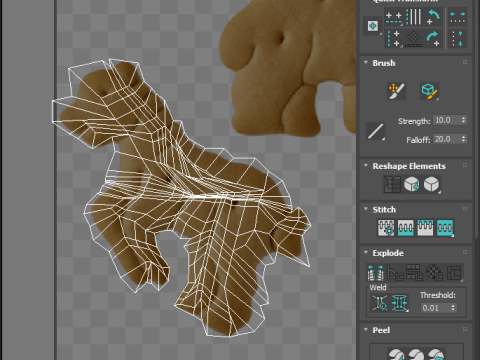Collapse the Brush rollout
480x360 pixels.
pos(366,62)
